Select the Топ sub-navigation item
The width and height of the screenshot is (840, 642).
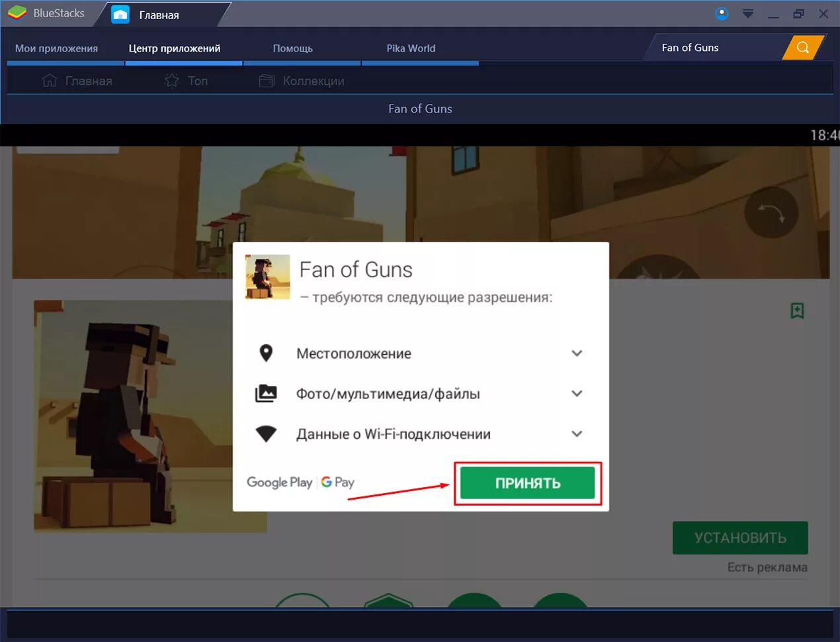(186, 81)
